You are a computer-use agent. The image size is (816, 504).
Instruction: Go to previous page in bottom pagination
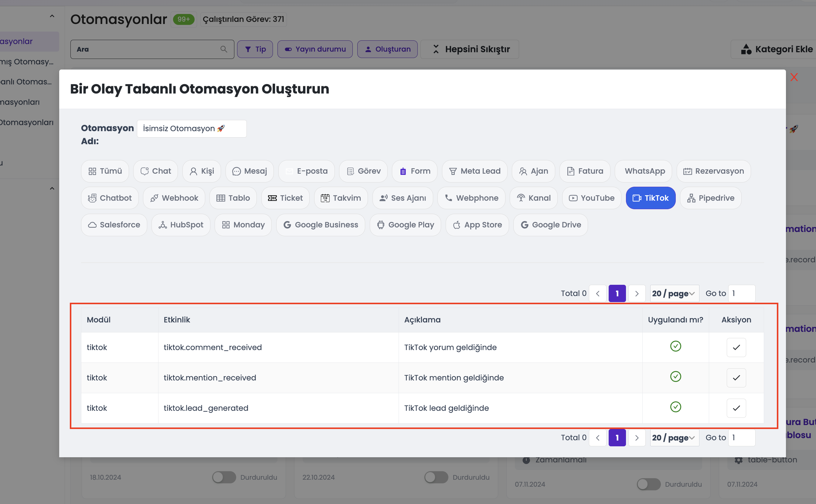pyautogui.click(x=597, y=438)
